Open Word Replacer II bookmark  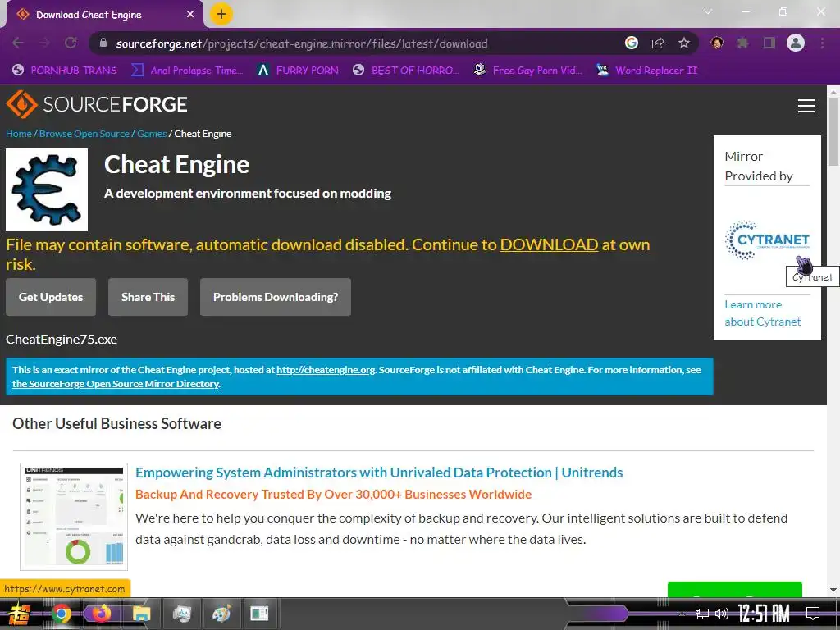[646, 71]
